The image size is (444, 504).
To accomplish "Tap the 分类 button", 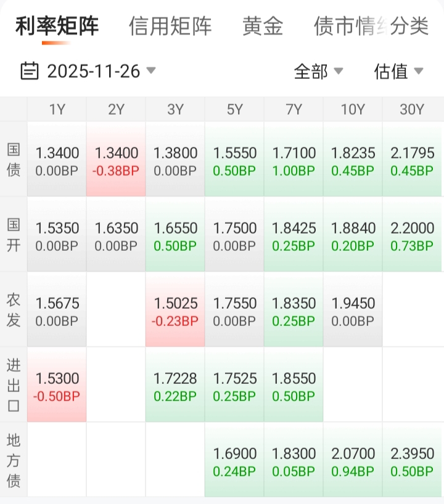I will point(410,26).
